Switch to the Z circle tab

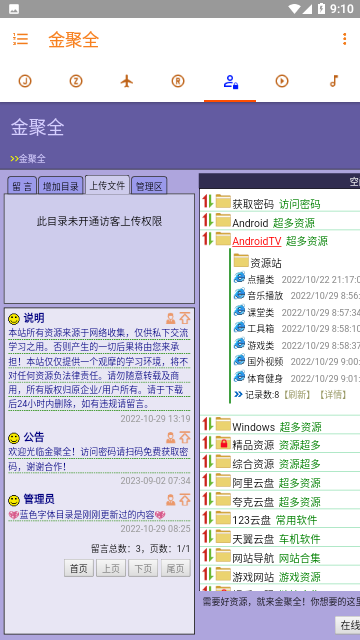pos(76,81)
